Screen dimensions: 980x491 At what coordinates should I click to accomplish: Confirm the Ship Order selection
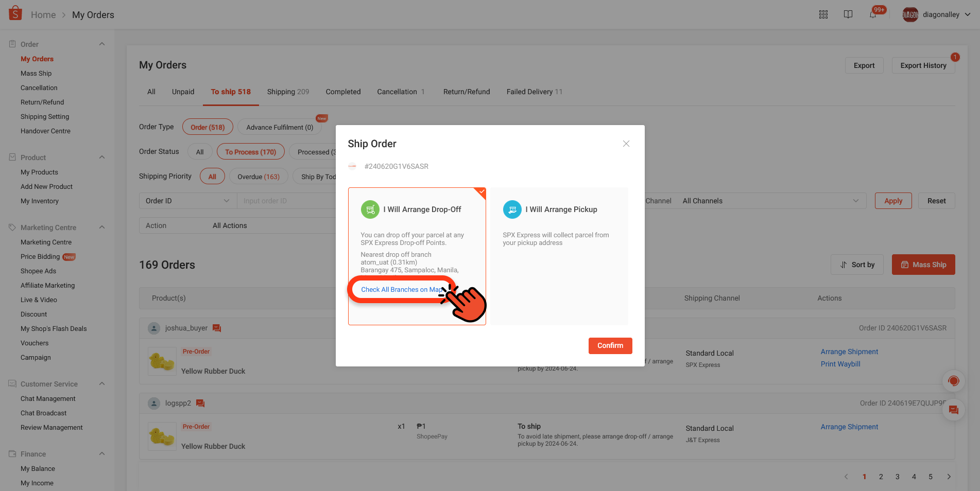click(610, 345)
